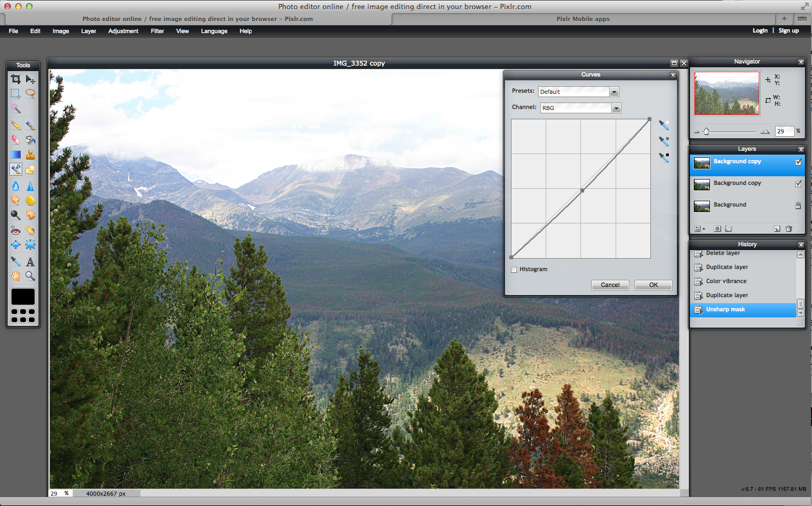Select the Paint Bucket tool

pos(30,140)
